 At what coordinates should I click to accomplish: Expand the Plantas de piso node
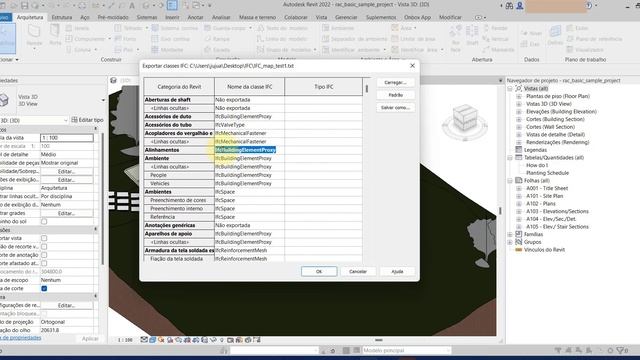(518, 96)
